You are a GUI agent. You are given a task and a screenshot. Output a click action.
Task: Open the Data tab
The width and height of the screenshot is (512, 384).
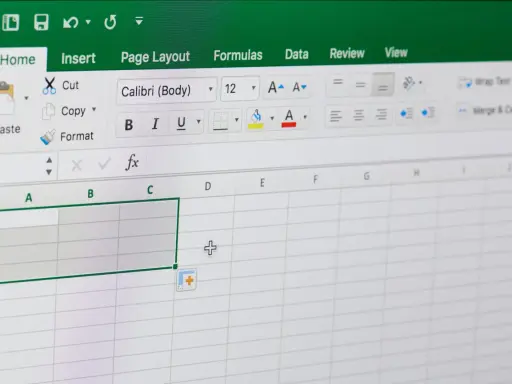click(297, 54)
